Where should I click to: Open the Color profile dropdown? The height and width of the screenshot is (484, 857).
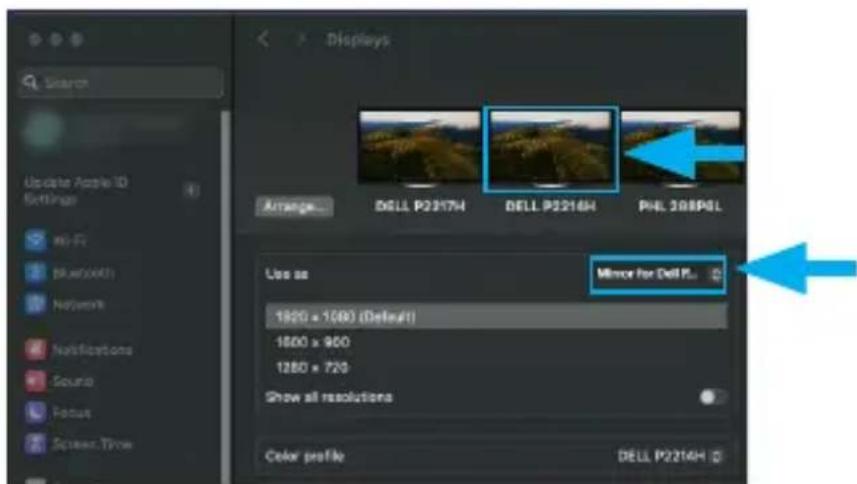670,456
